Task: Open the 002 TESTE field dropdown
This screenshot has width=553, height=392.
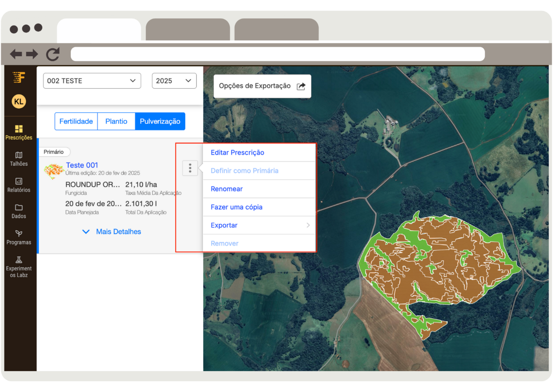Action: click(92, 81)
